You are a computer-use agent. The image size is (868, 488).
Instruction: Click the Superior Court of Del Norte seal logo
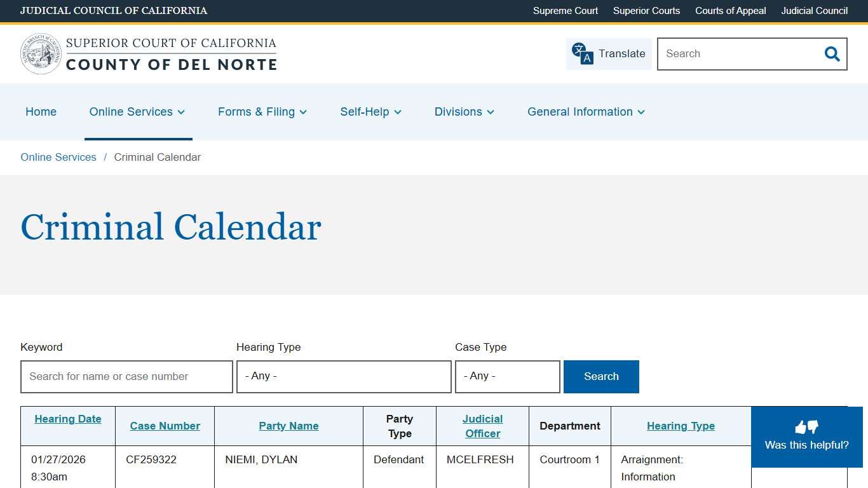click(40, 53)
